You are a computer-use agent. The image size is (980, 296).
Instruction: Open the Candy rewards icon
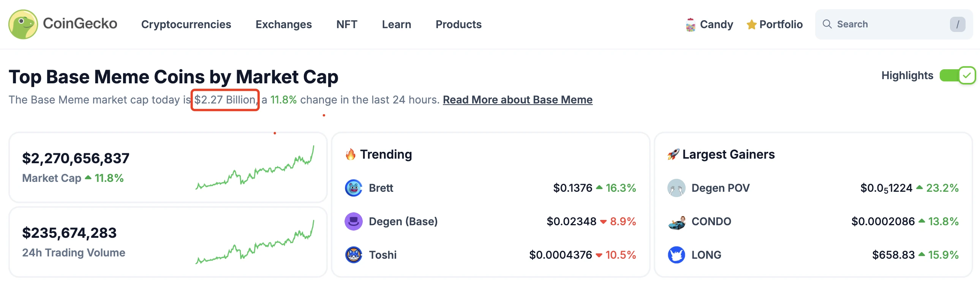tap(691, 24)
